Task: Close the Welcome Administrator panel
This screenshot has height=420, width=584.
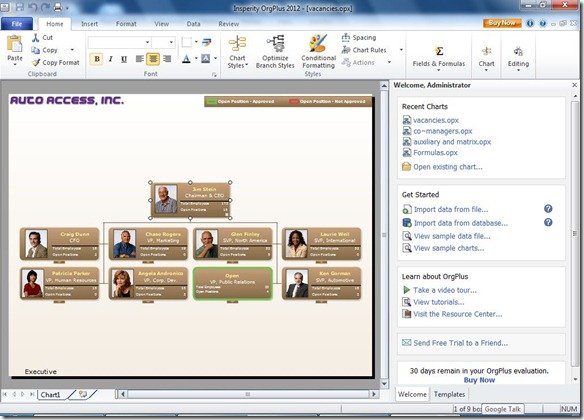Action: [x=574, y=85]
